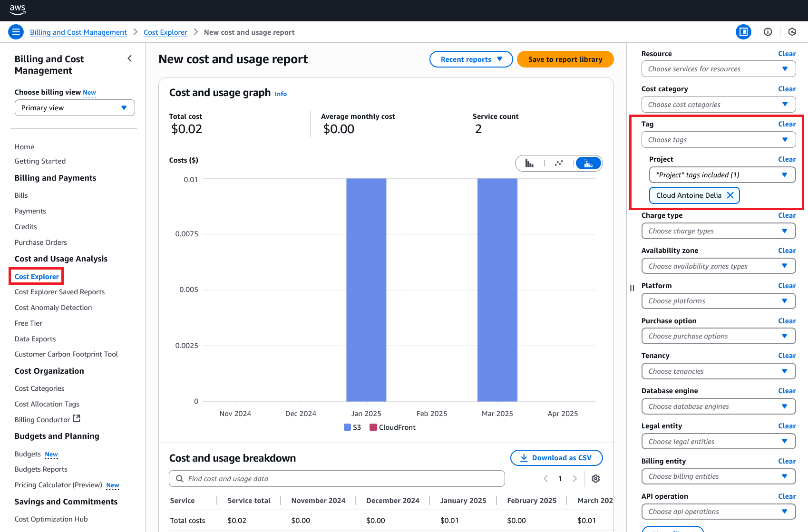Navigate to Free Tier page
Viewport: 808px width, 532px height.
click(28, 323)
